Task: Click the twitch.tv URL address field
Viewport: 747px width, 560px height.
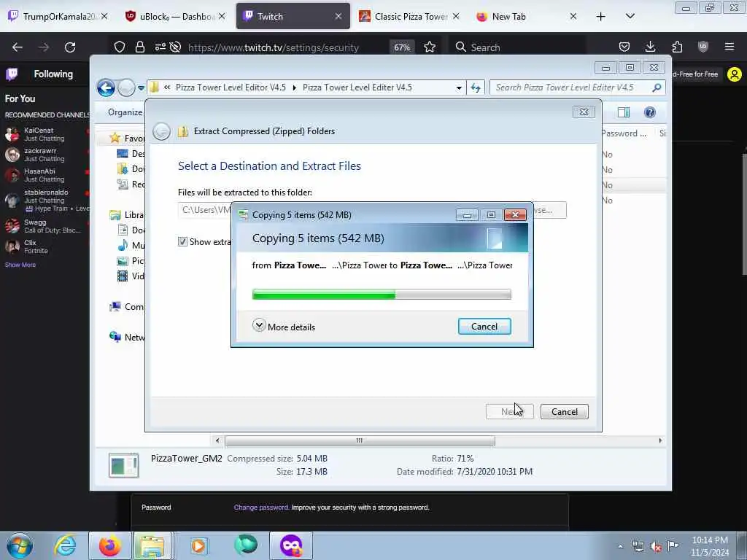Action: (x=274, y=47)
